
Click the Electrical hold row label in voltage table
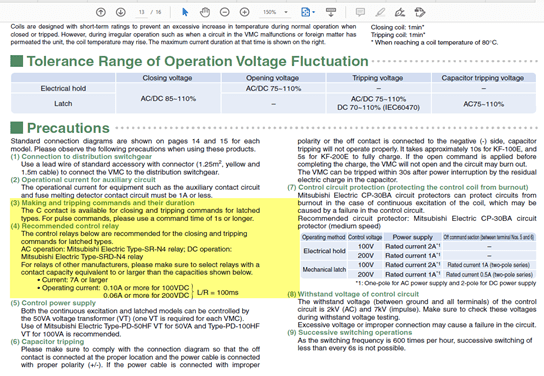pyautogui.click(x=63, y=88)
